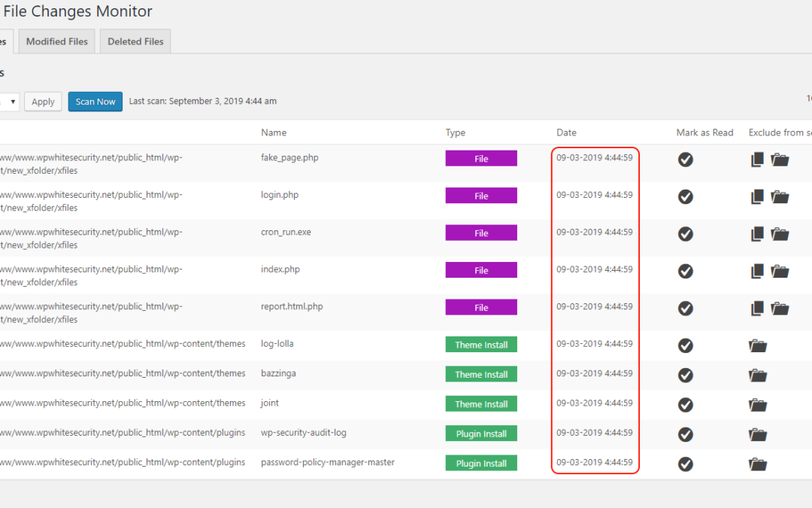Select theme name bazzinga

coord(278,373)
